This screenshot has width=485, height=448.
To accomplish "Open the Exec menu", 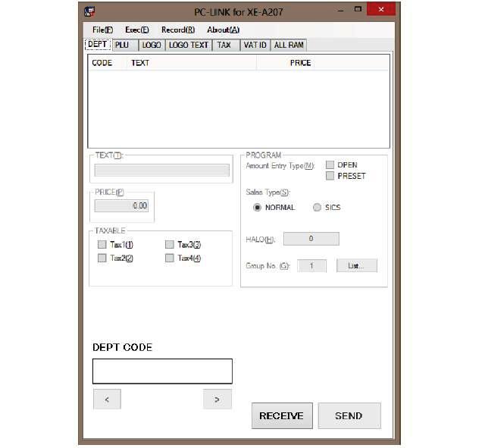I will tap(136, 30).
